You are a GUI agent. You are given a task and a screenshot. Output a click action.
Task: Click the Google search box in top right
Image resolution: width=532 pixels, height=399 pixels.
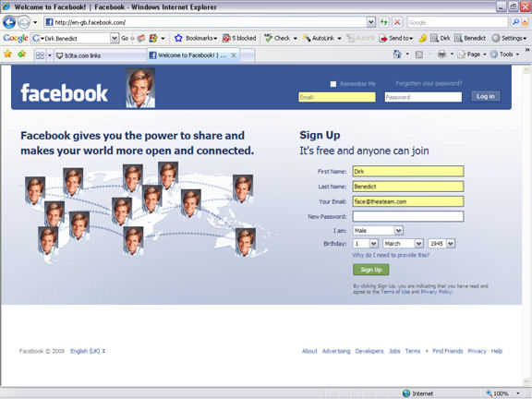pos(457,22)
